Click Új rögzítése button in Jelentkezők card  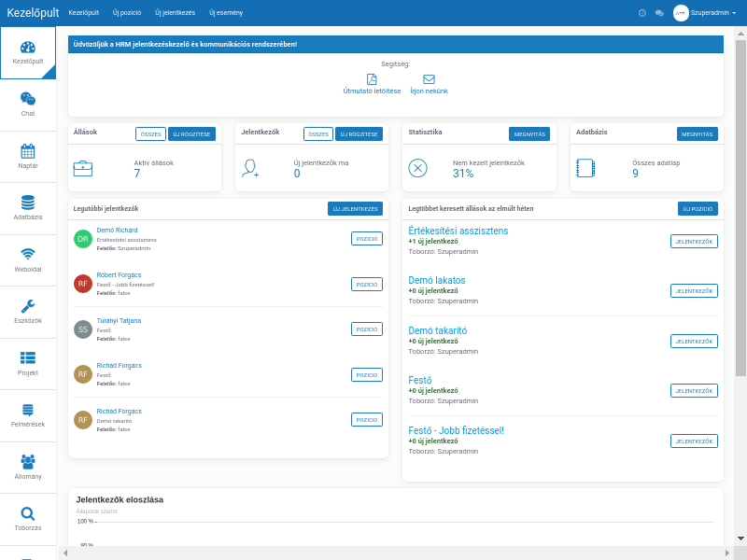(x=359, y=134)
